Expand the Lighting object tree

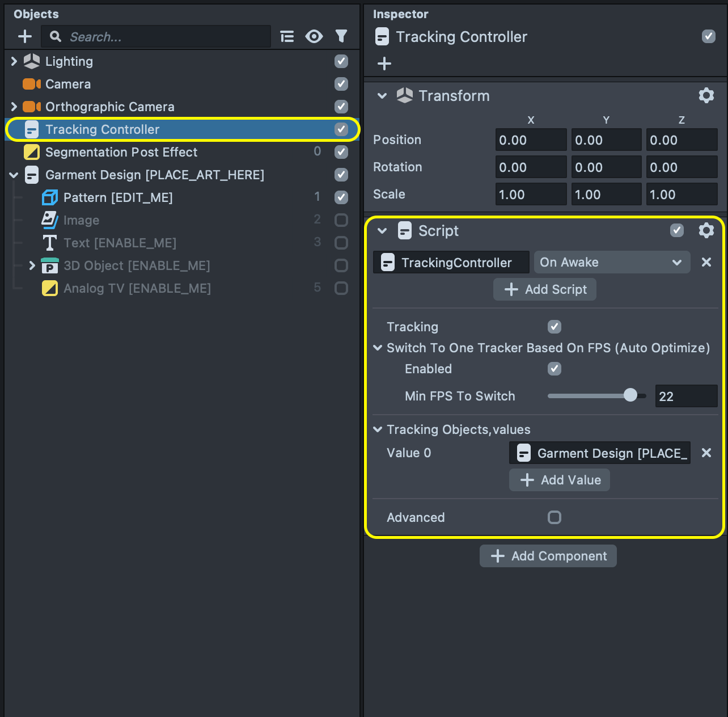click(14, 61)
